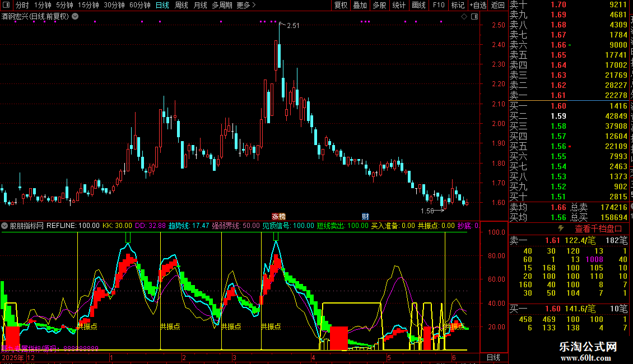Click the 日线 label at bottom right

(x=494, y=357)
